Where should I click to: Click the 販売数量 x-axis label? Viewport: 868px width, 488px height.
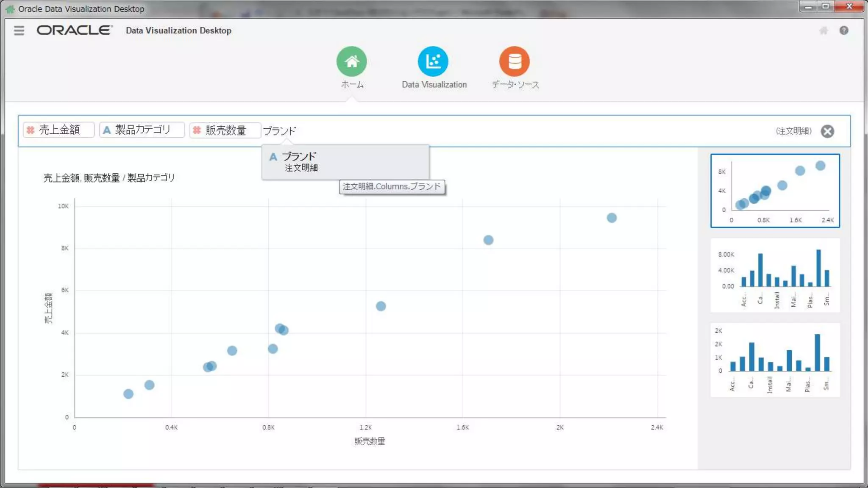click(369, 441)
